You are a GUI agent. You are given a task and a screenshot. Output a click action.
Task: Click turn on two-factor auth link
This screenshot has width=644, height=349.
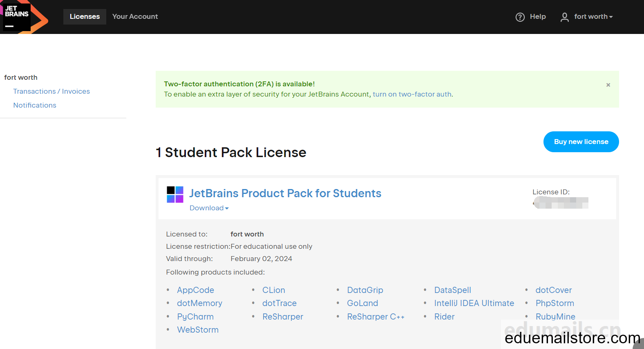[412, 94]
